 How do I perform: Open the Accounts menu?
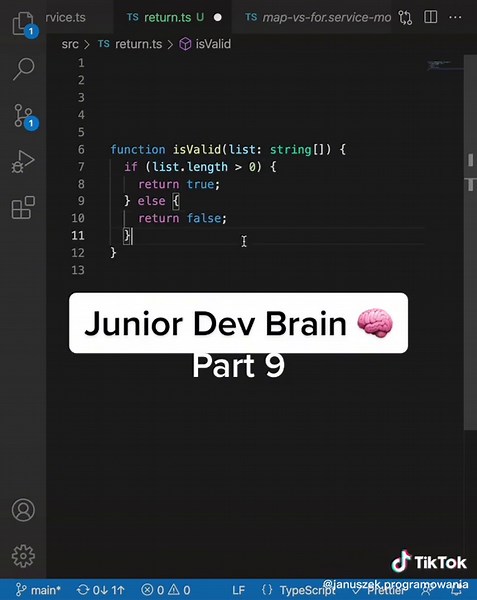click(x=23, y=510)
